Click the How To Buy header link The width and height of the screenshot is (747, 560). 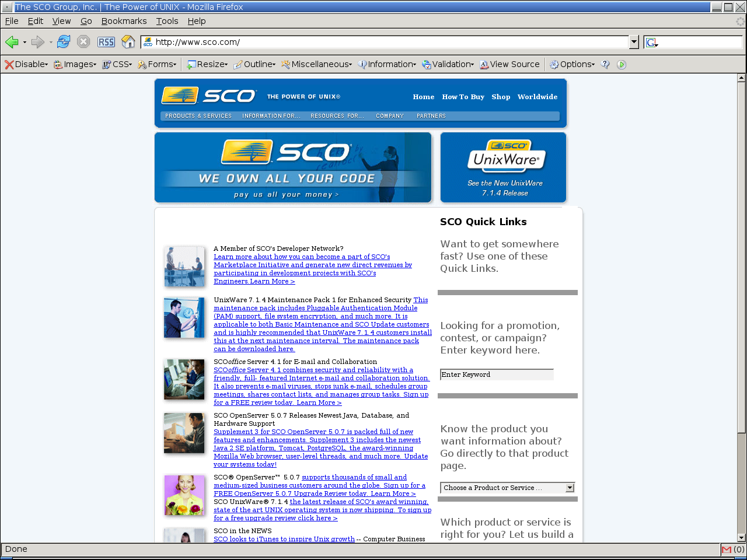[463, 97]
